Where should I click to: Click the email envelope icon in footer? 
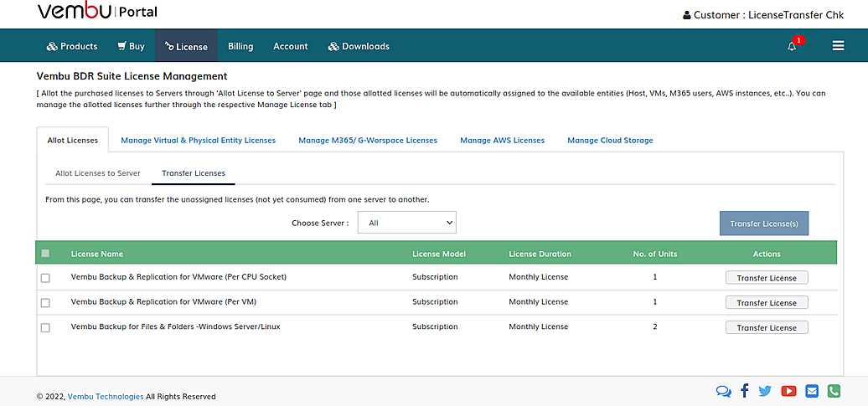click(x=812, y=391)
